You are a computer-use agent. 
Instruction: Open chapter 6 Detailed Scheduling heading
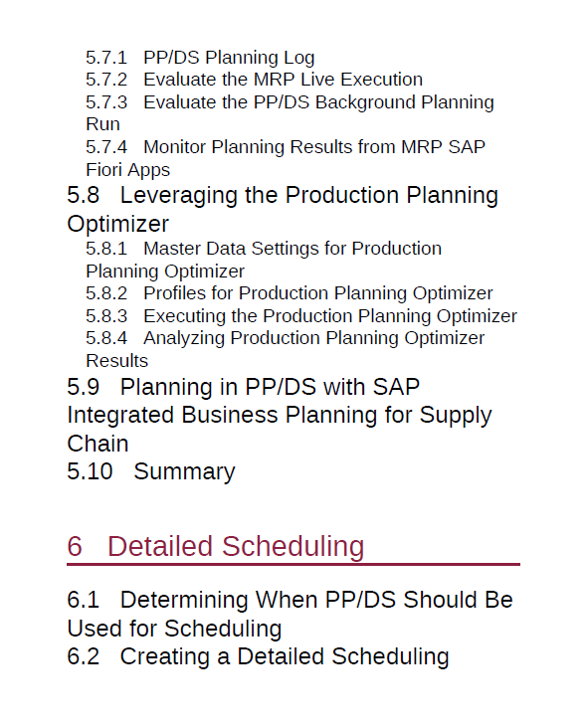click(216, 546)
